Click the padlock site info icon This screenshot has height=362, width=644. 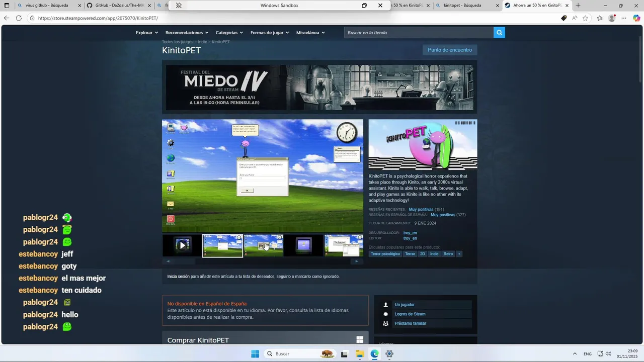pos(32,18)
